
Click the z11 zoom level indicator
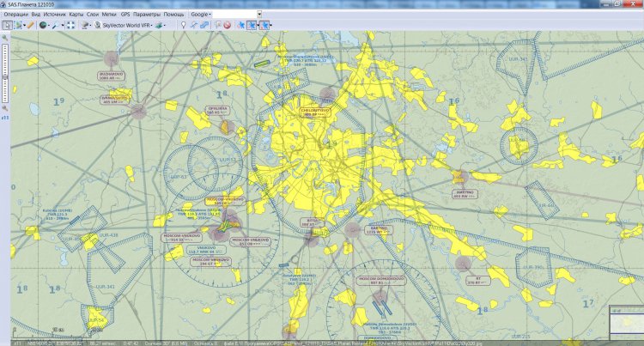click(x=5, y=118)
